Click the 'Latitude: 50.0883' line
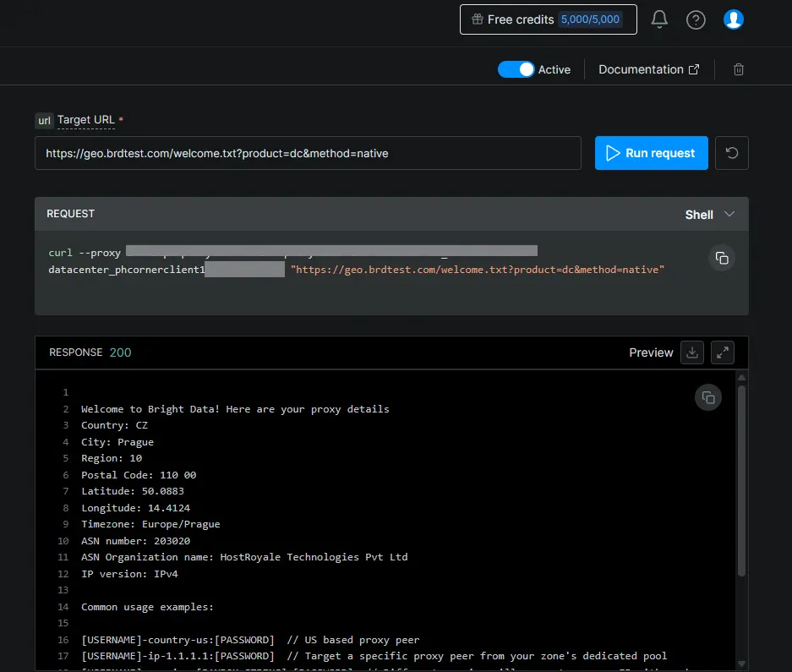This screenshot has height=672, width=792. [x=133, y=490]
